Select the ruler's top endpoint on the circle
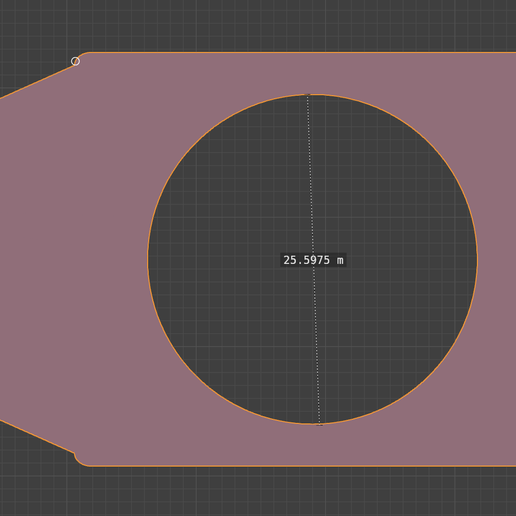The image size is (516, 516). pos(308,95)
